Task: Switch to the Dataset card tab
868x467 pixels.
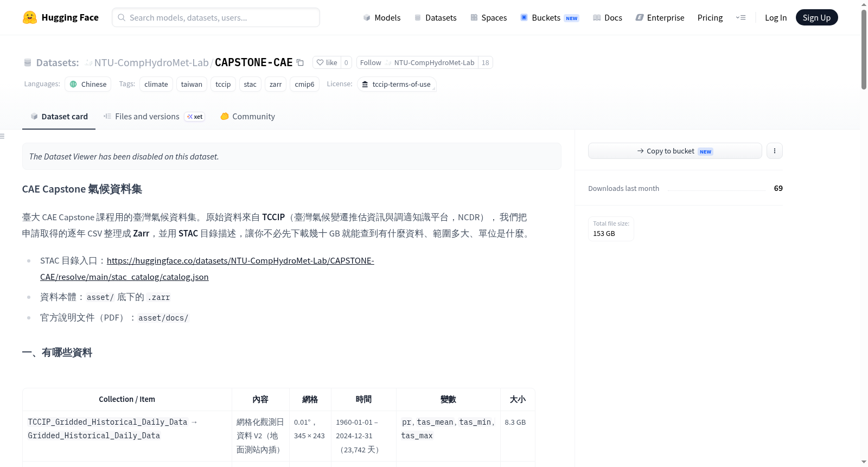Action: [x=59, y=117]
